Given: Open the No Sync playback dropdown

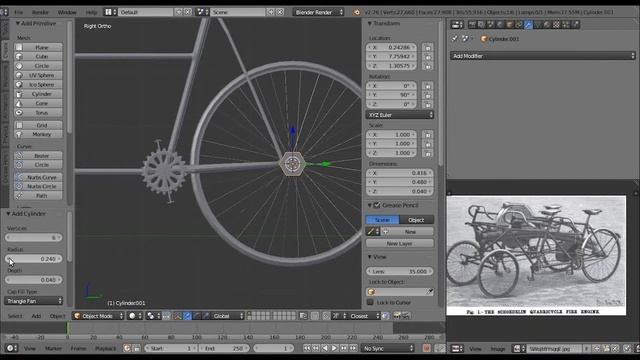Looking at the screenshot, I should point(389,349).
